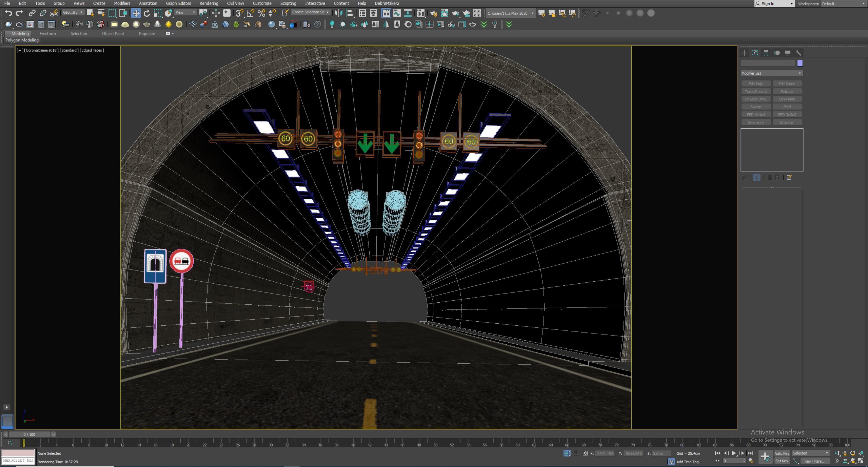This screenshot has width=868, height=467.
Task: Switch to the Object Paint ribbon tab
Action: point(113,34)
